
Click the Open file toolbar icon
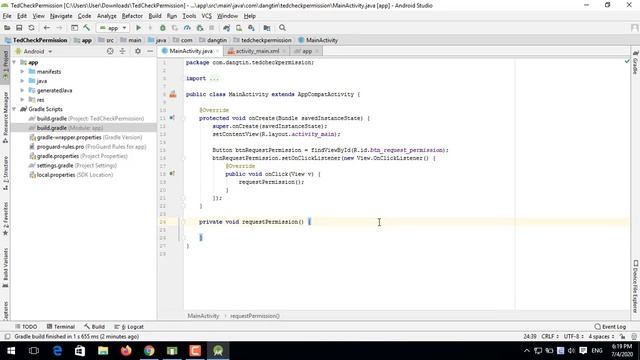[7, 28]
